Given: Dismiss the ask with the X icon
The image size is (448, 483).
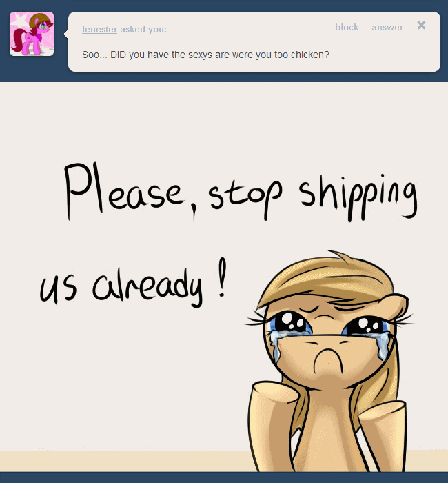Looking at the screenshot, I should pyautogui.click(x=421, y=25).
